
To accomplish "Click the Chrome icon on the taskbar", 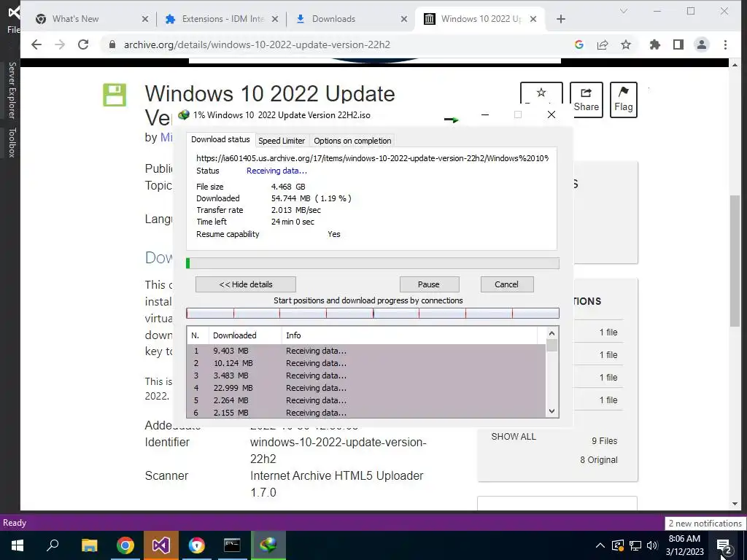I will point(125,545).
